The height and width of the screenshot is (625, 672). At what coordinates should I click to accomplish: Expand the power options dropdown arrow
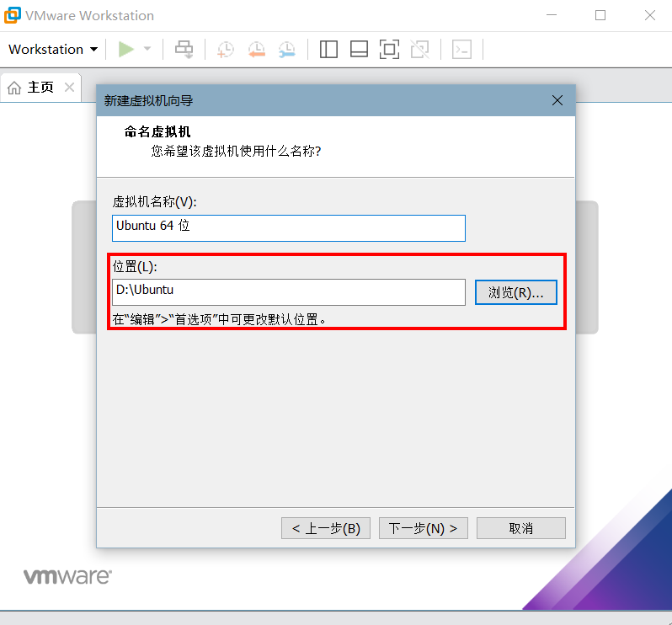(147, 49)
